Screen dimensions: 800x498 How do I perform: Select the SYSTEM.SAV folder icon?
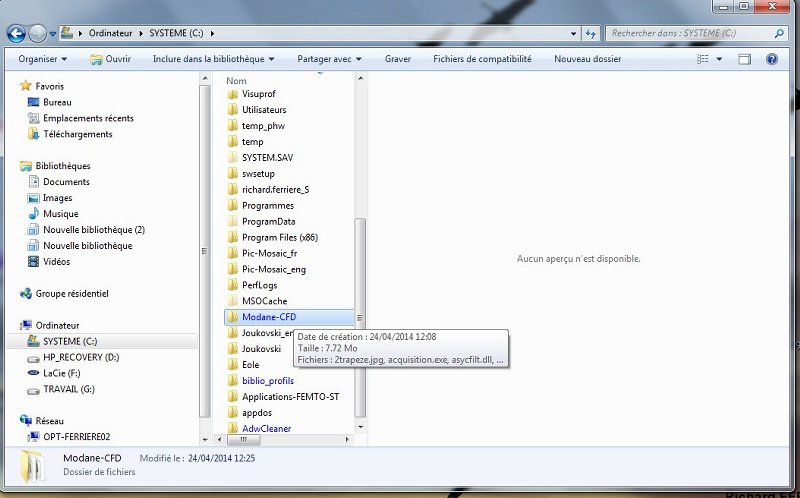point(233,157)
